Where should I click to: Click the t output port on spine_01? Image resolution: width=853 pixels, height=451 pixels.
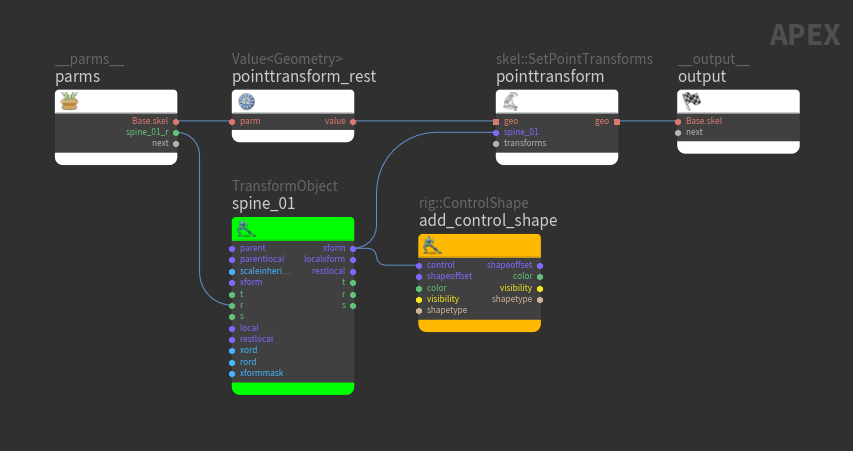353,282
